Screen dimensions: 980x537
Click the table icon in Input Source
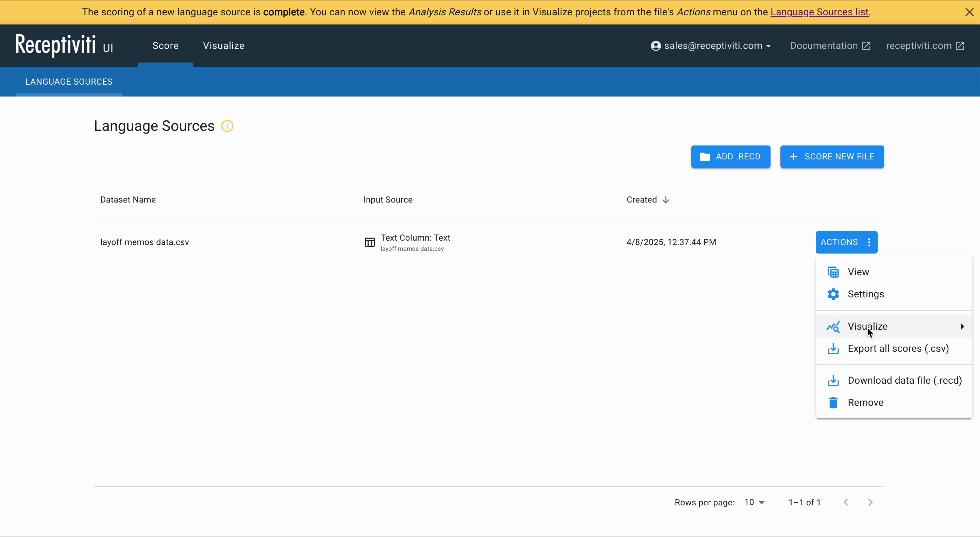[x=369, y=242]
